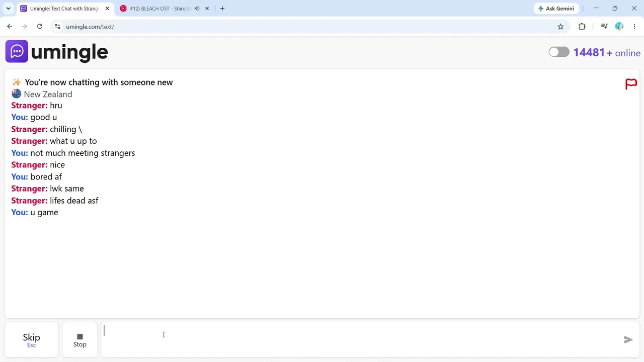
Task: Click the message "lifes dead asf"
Action: coord(74,201)
